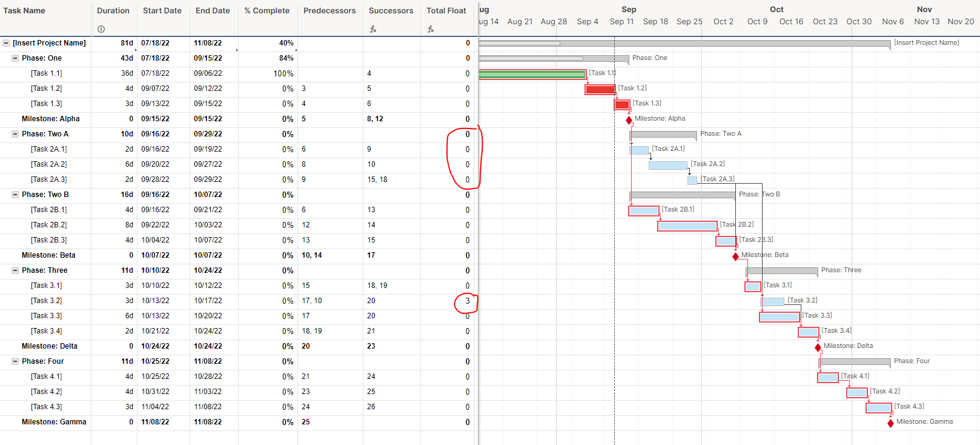Click predecessors '10, 14' for Milestone: Beta
980x445 pixels.
[312, 255]
